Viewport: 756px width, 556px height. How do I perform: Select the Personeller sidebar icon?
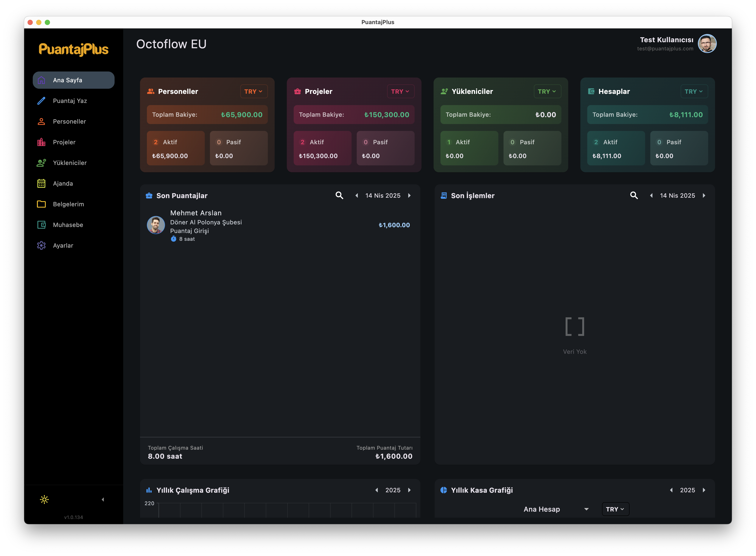coord(41,121)
